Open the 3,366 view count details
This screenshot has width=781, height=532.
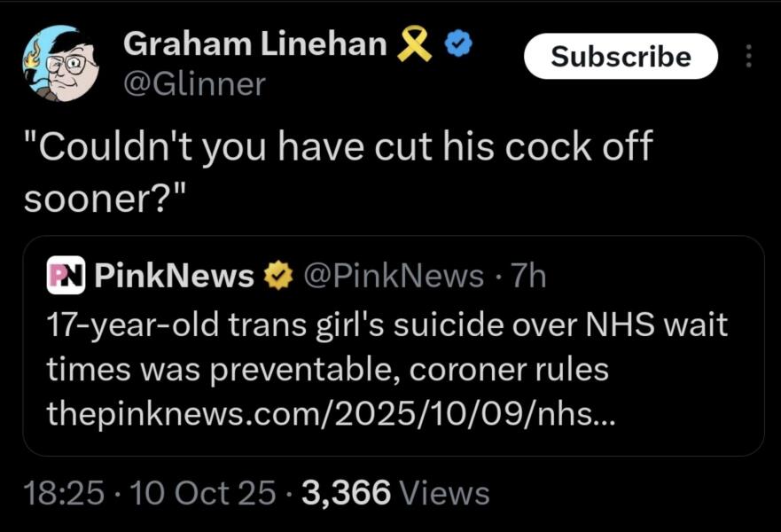coord(347,493)
